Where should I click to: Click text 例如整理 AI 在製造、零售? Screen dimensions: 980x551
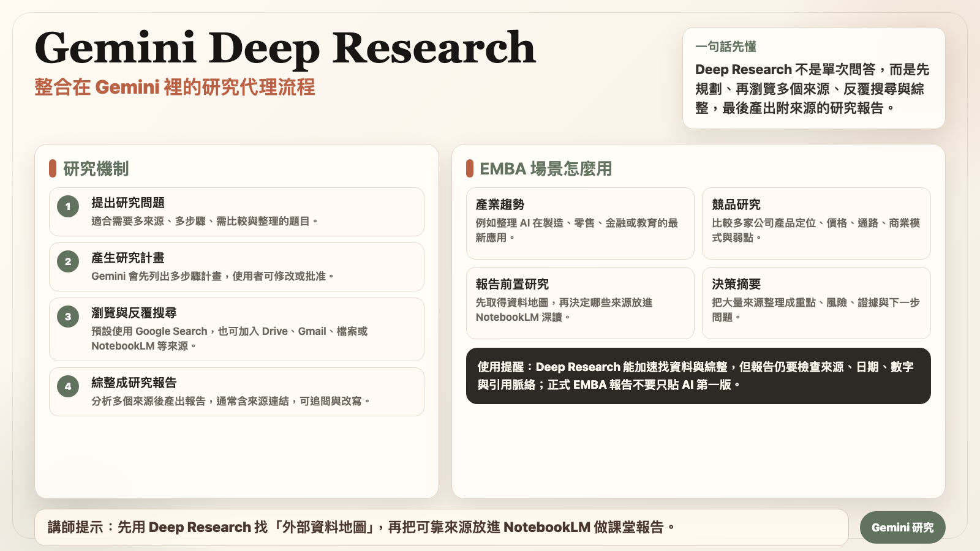click(577, 230)
